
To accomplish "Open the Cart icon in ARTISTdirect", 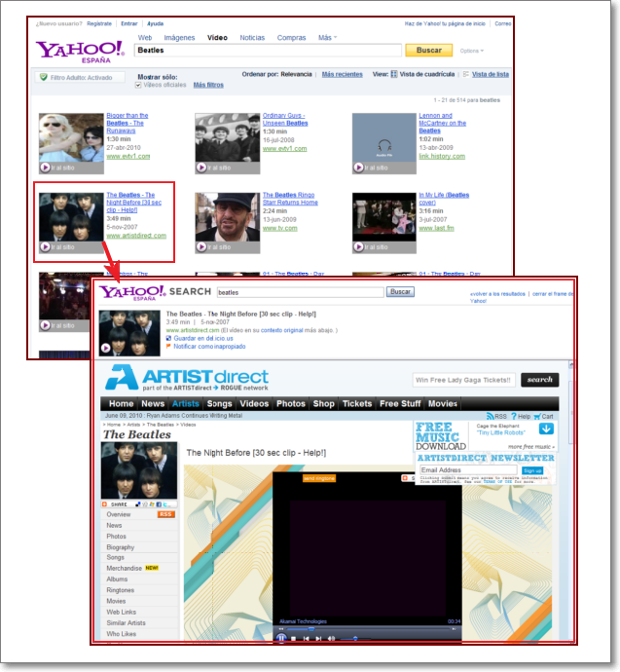I will 537,416.
